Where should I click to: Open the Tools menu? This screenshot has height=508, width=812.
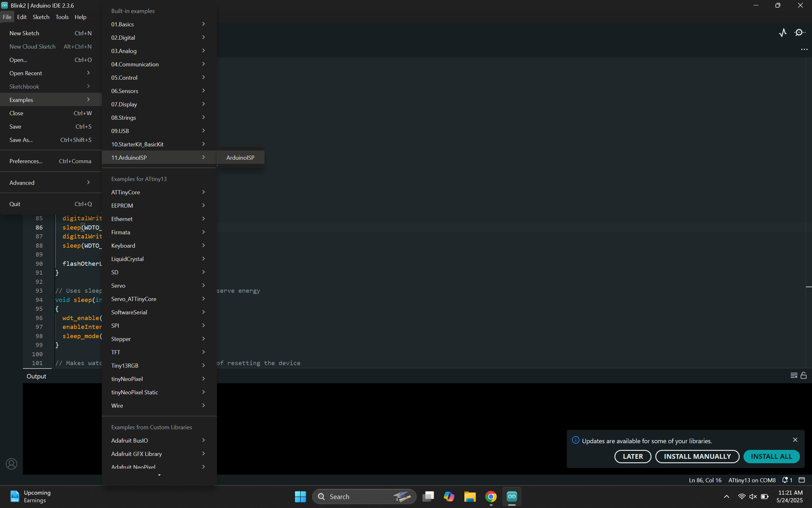(62, 17)
